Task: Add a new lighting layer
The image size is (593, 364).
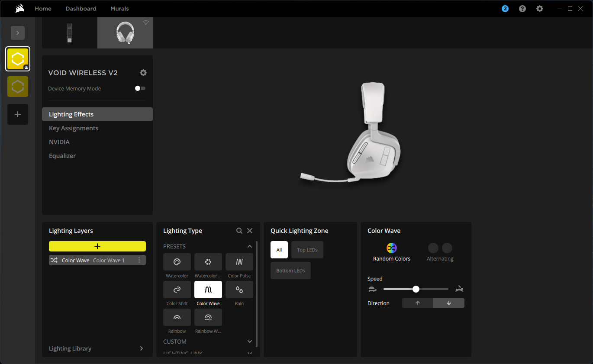Action: coord(97,246)
